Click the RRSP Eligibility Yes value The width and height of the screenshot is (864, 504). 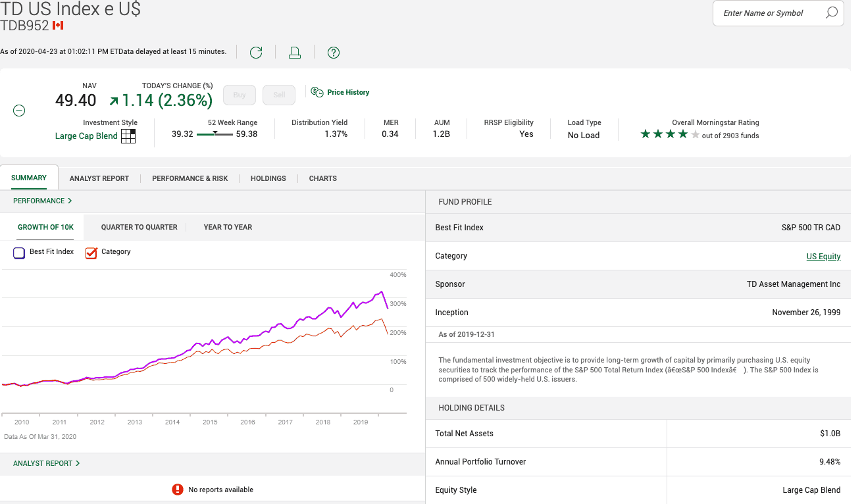[526, 134]
